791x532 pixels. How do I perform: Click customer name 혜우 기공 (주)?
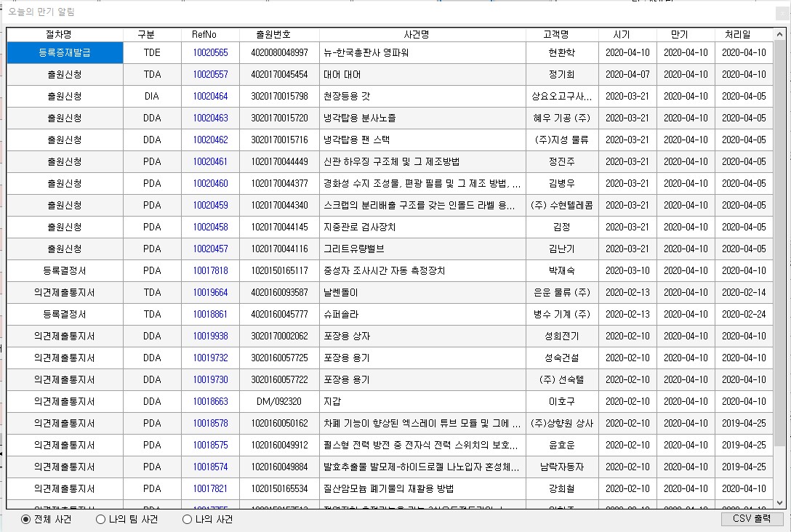click(561, 118)
